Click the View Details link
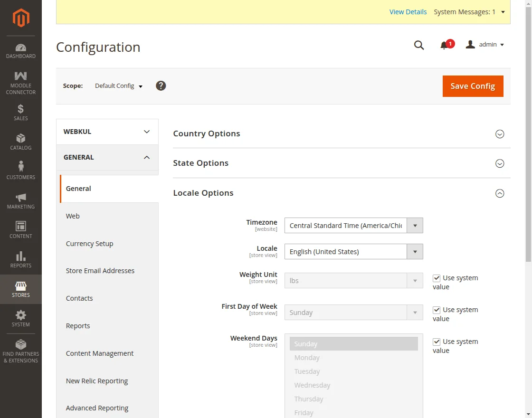This screenshot has width=532, height=418. [408, 12]
